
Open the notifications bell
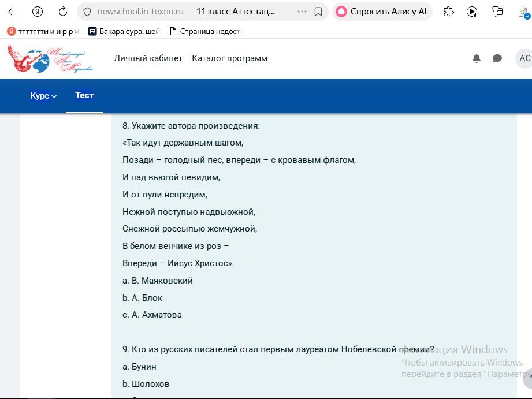pyautogui.click(x=477, y=58)
